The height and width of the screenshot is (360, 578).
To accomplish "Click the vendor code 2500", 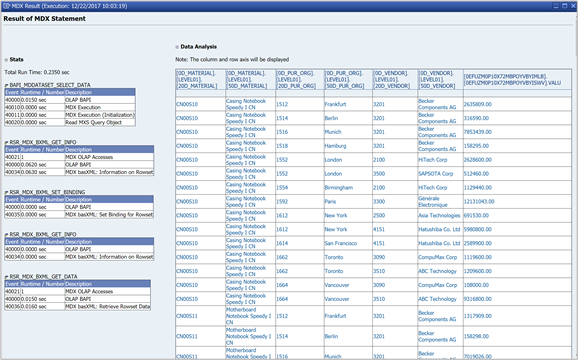I will tap(379, 216).
